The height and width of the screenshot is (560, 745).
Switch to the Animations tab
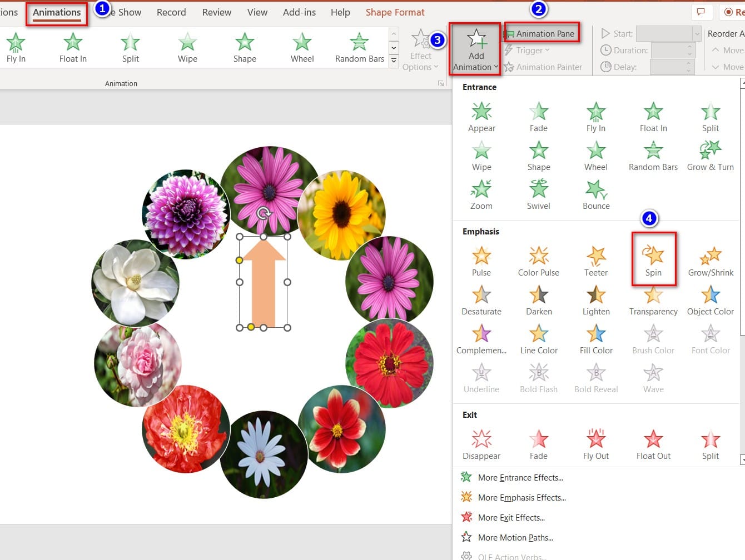click(x=57, y=12)
